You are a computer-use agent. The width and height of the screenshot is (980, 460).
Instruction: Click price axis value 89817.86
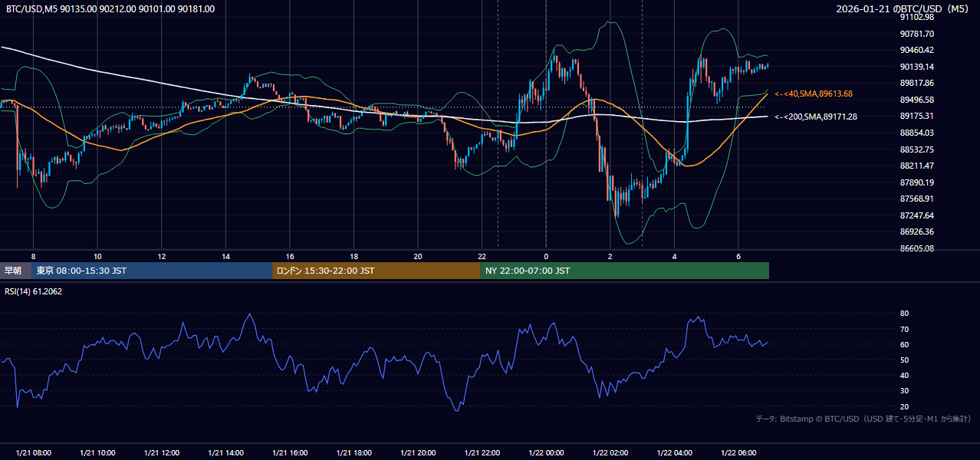(x=917, y=83)
